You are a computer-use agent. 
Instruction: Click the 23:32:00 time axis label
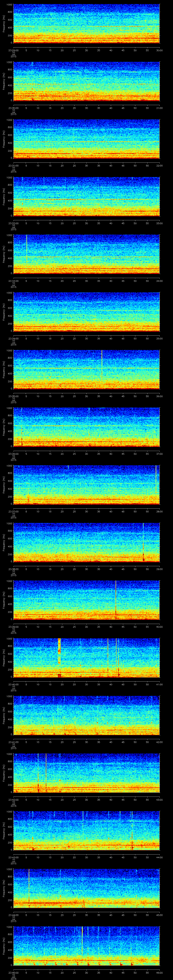pyautogui.click(x=13, y=223)
